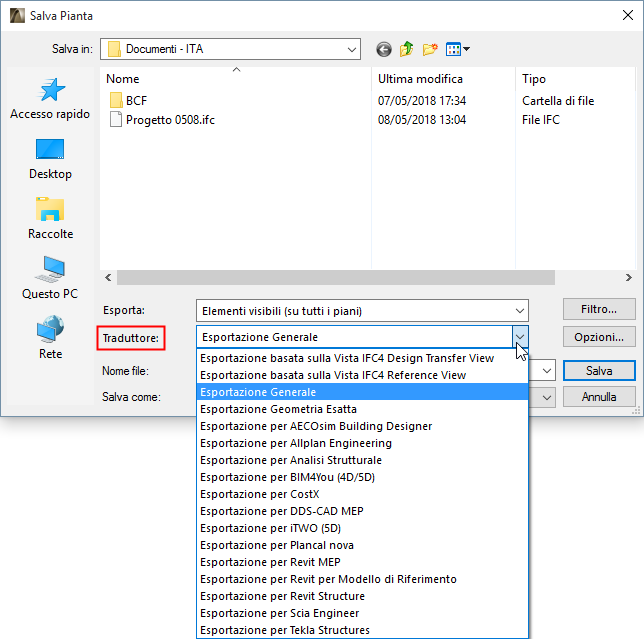This screenshot has width=644, height=639.
Task: Select highlighted Esportazione Generale list item
Action: (x=362, y=392)
